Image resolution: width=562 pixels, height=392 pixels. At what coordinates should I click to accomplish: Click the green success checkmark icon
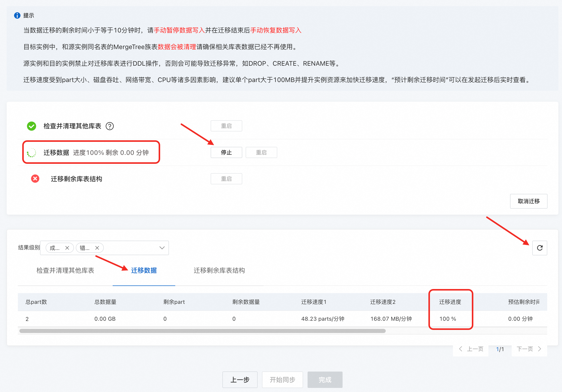point(32,126)
